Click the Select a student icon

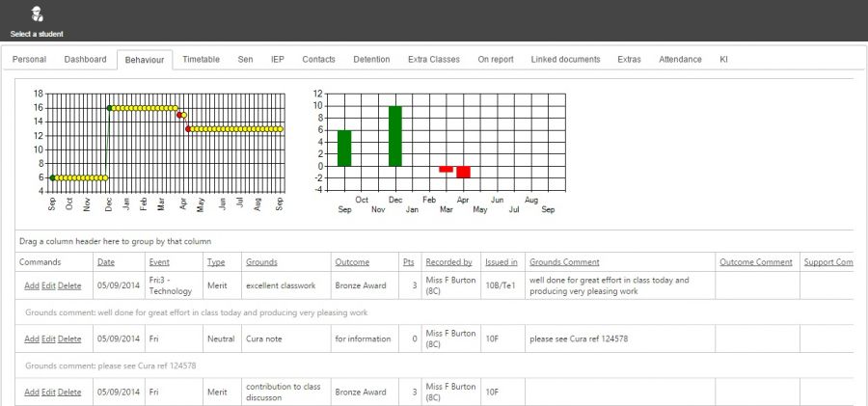37,14
